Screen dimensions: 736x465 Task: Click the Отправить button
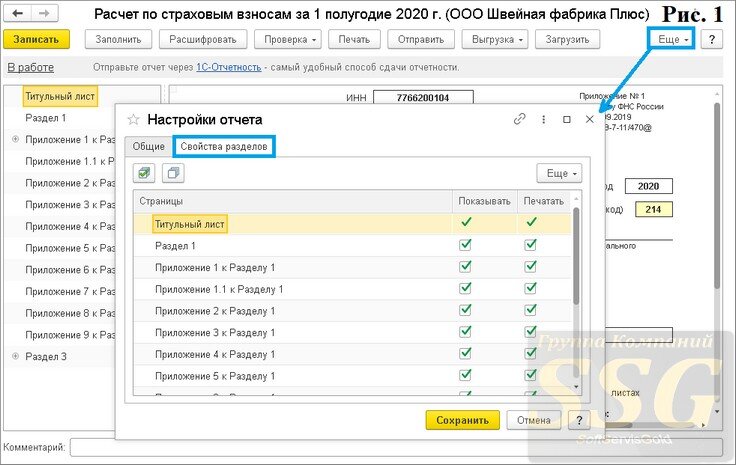point(421,39)
